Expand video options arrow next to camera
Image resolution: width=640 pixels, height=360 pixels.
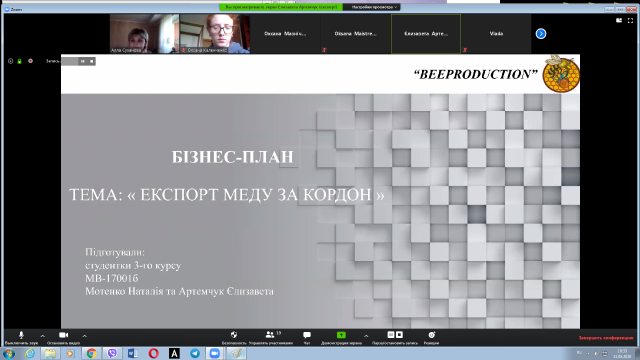click(84, 336)
